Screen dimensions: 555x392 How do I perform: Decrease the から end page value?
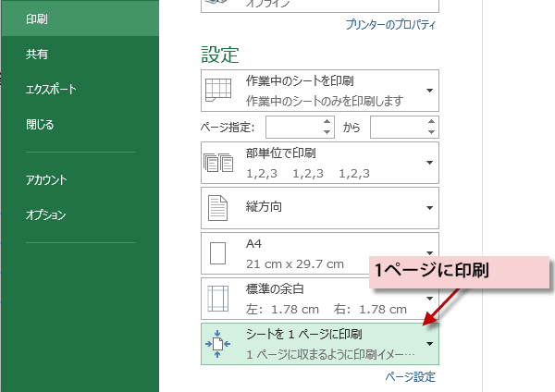click(x=431, y=132)
